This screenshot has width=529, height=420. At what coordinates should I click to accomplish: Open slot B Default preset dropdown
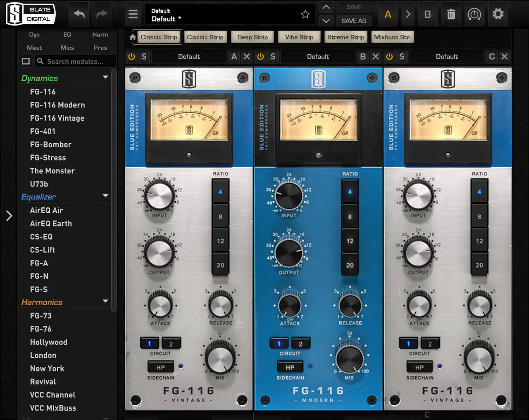(x=318, y=57)
